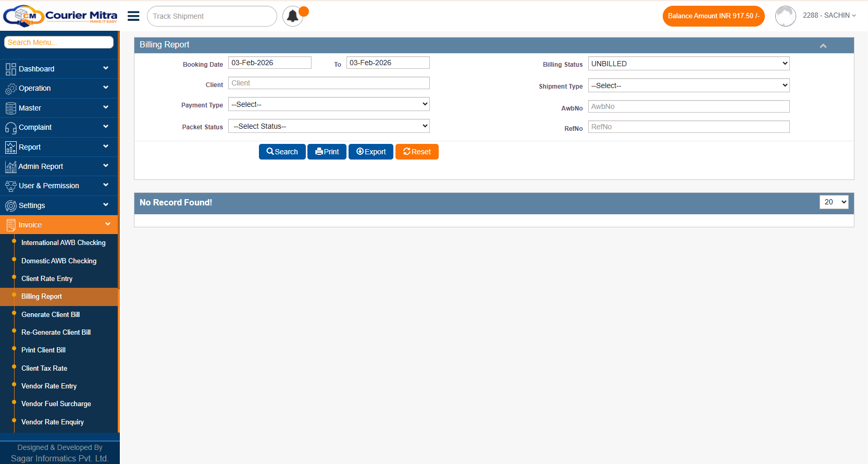Click the Track Shipment search field
The height and width of the screenshot is (464, 868).
coord(212,16)
